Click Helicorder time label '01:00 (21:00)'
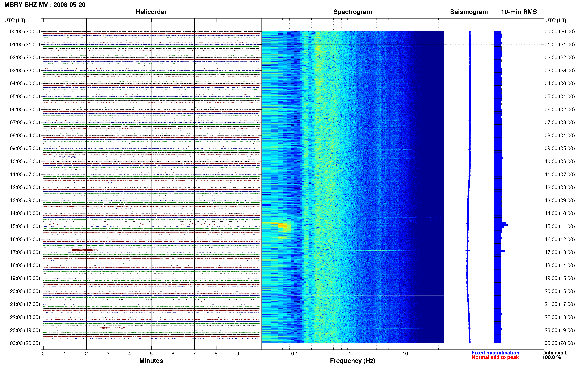Image resolution: width=588 pixels, height=368 pixels. 25,45
